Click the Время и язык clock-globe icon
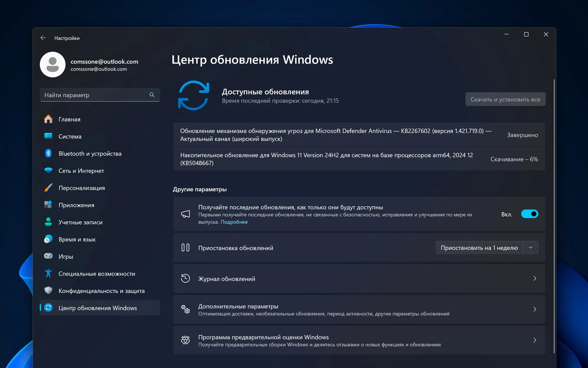The width and height of the screenshot is (588, 368). click(x=48, y=239)
